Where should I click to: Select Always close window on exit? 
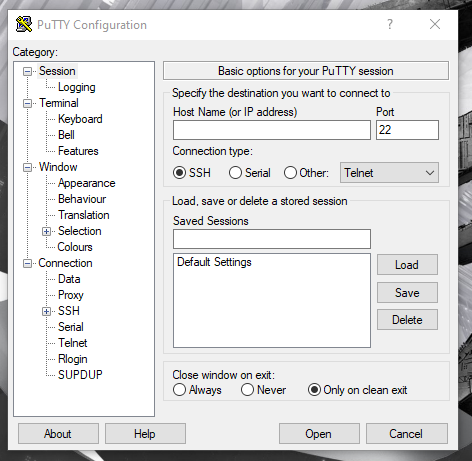pos(179,390)
